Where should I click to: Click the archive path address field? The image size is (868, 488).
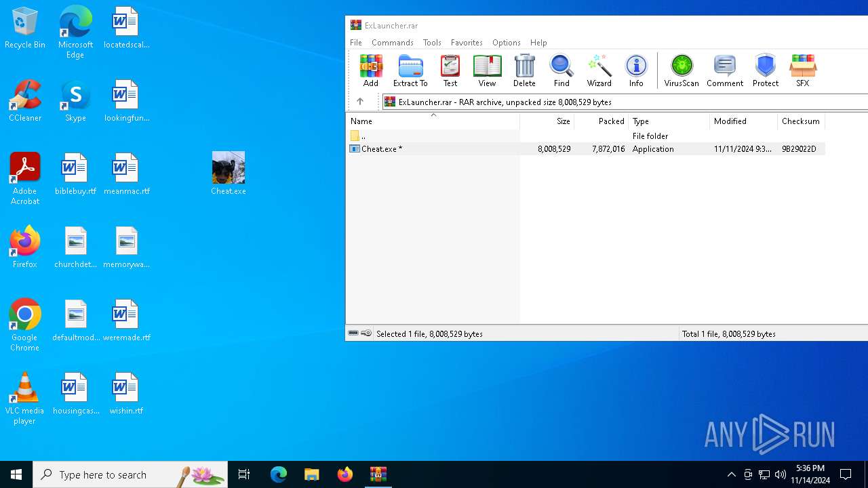point(625,102)
